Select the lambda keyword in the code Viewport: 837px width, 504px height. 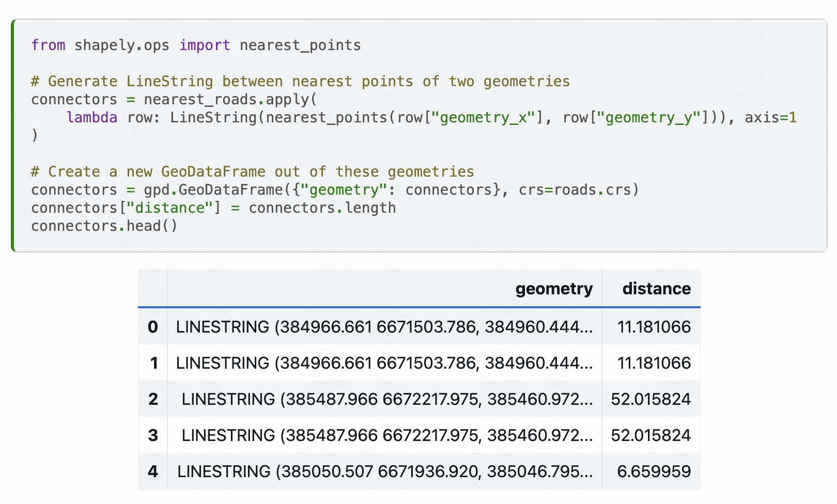click(91, 117)
